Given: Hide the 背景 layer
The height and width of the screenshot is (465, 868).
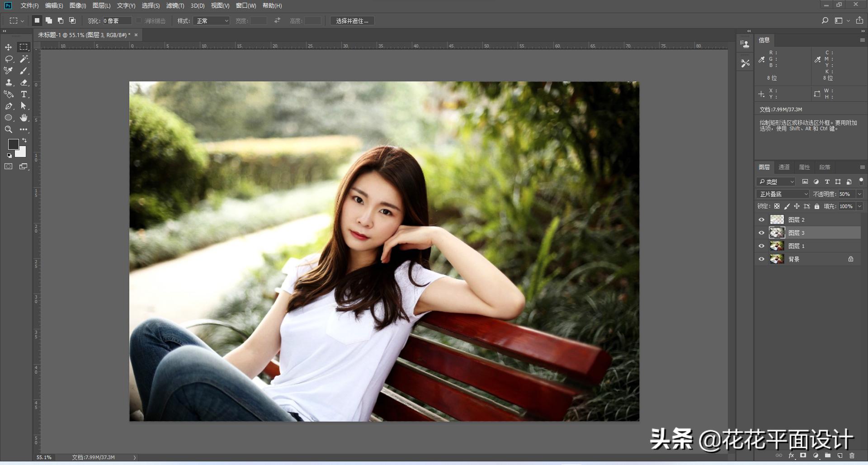Looking at the screenshot, I should pos(761,259).
